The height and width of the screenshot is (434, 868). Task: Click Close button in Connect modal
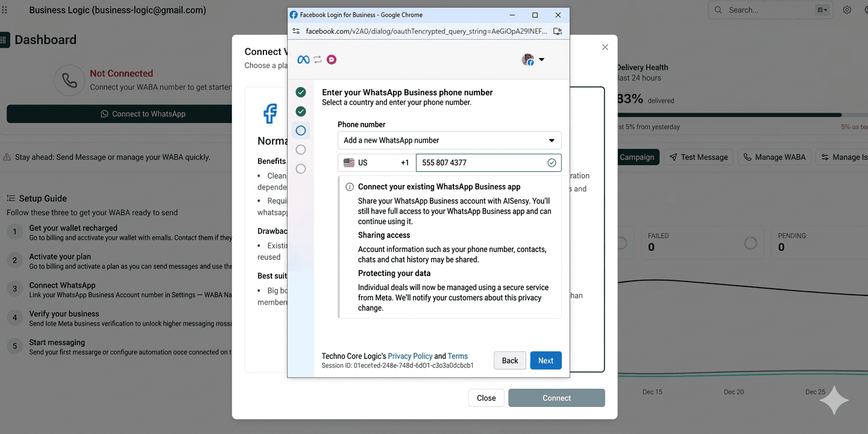coord(486,398)
